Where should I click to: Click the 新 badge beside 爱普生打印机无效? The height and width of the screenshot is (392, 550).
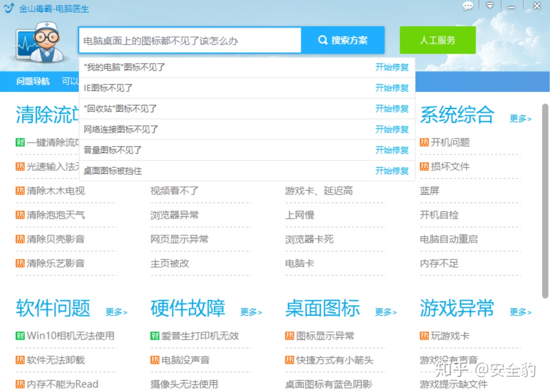tap(155, 336)
